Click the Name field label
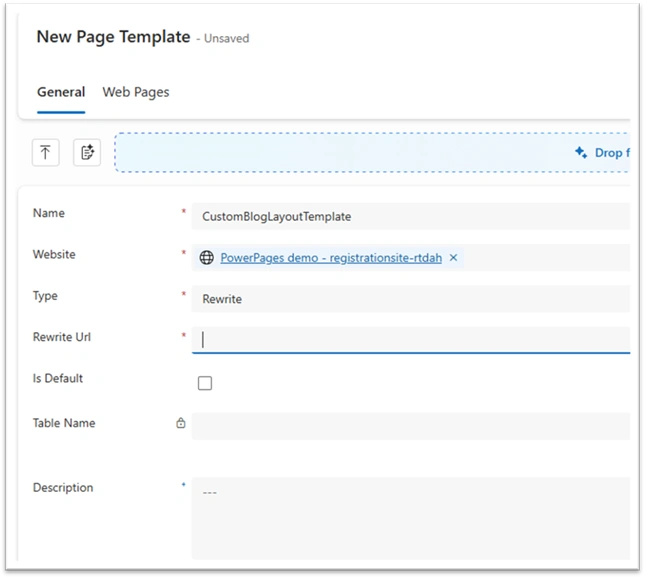The width and height of the screenshot is (646, 578). click(x=49, y=213)
